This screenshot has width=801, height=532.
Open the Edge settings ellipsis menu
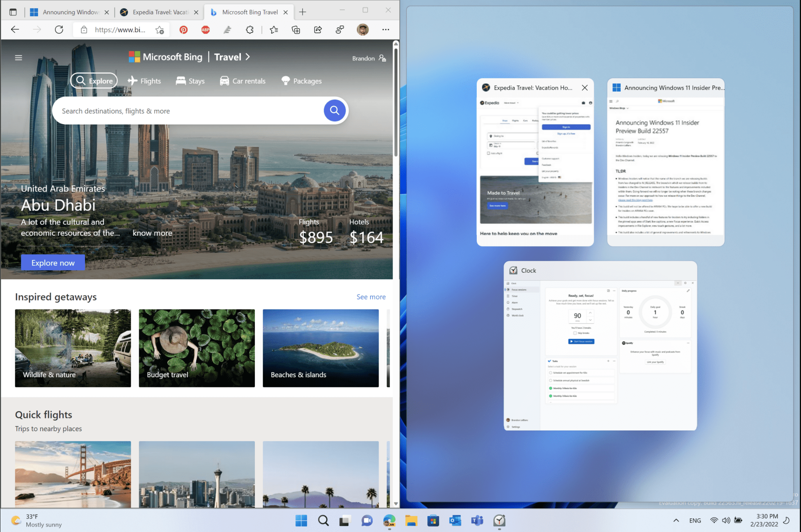[x=386, y=29]
